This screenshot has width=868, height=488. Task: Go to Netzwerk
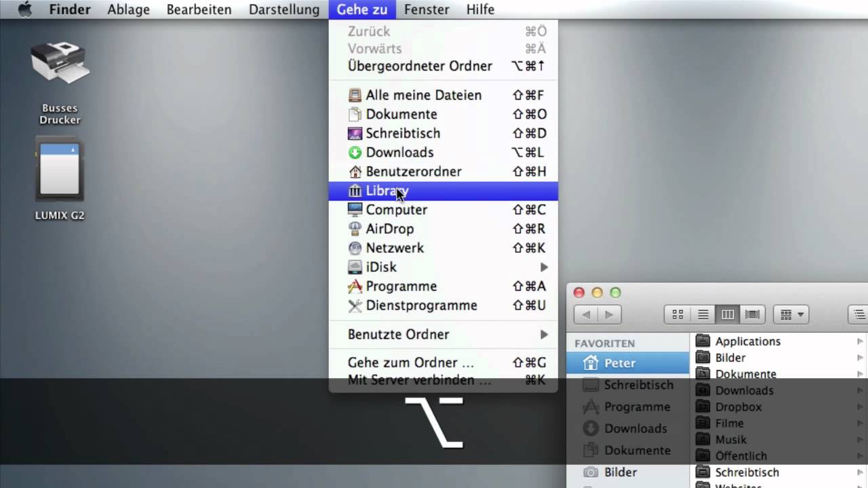443,248
